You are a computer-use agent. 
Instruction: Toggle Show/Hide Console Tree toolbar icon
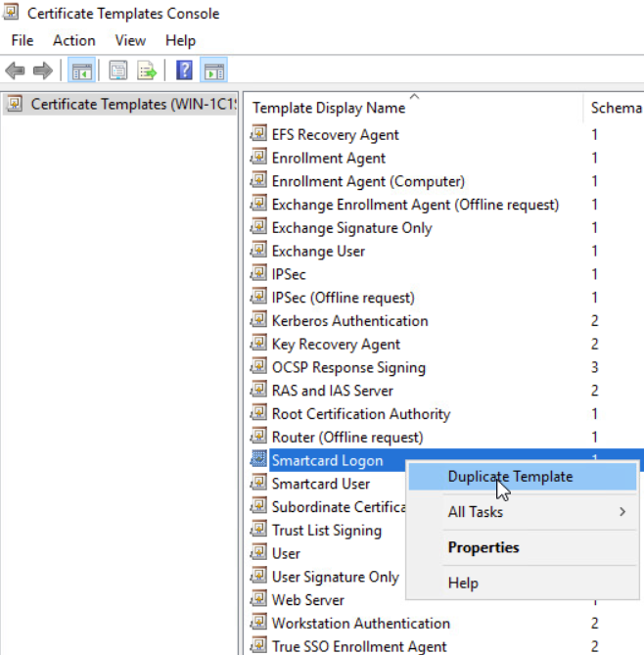click(x=81, y=70)
